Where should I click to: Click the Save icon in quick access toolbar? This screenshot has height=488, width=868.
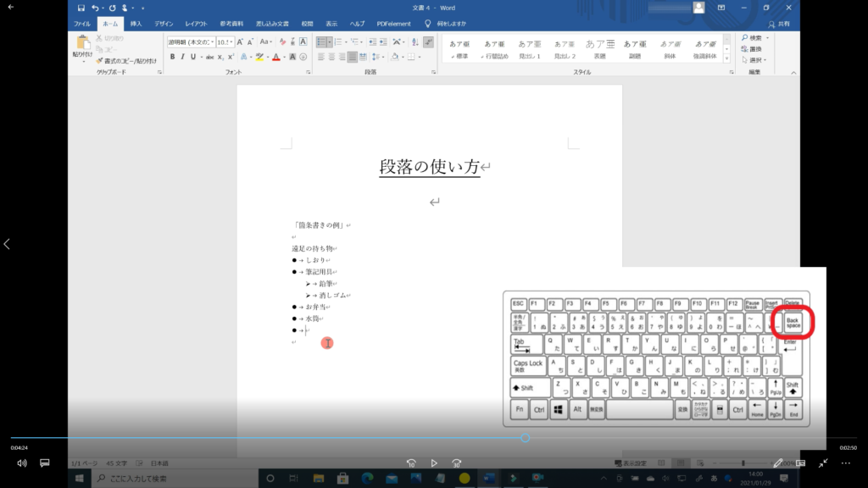click(x=81, y=8)
